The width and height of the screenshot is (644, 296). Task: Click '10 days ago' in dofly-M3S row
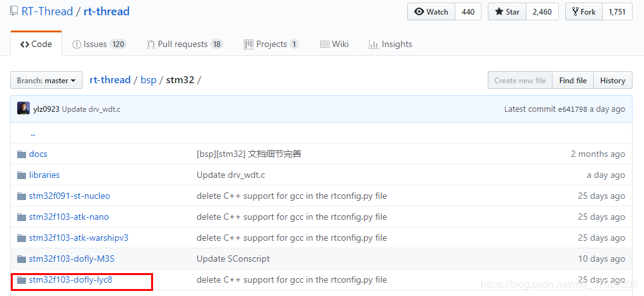tap(601, 259)
